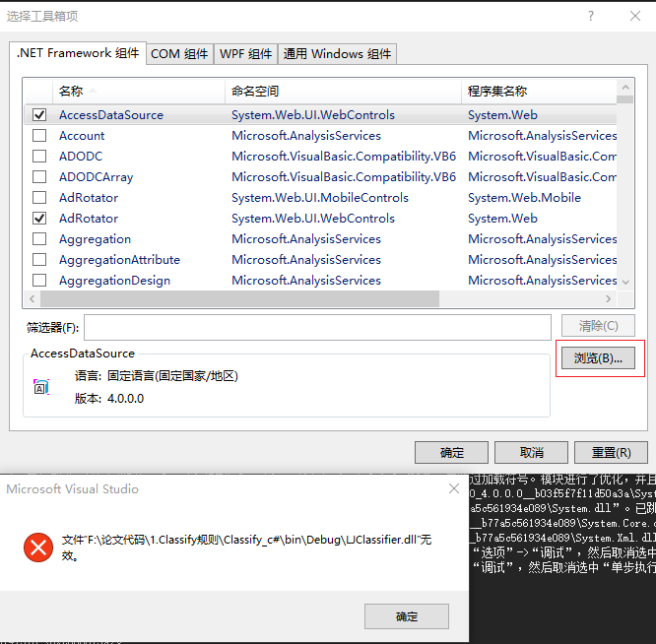Click the AccessDataSource component icon in details
Image resolution: width=656 pixels, height=644 pixels.
coord(41,387)
